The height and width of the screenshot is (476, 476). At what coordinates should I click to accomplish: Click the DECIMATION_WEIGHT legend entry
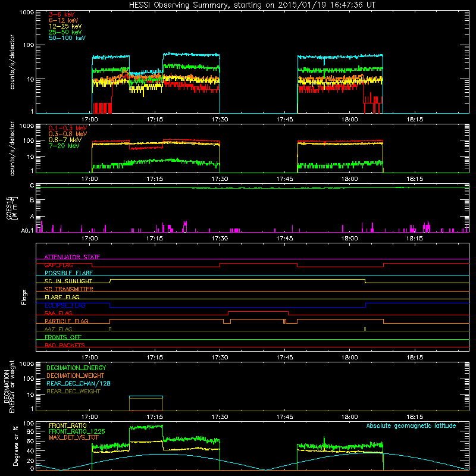76,375
